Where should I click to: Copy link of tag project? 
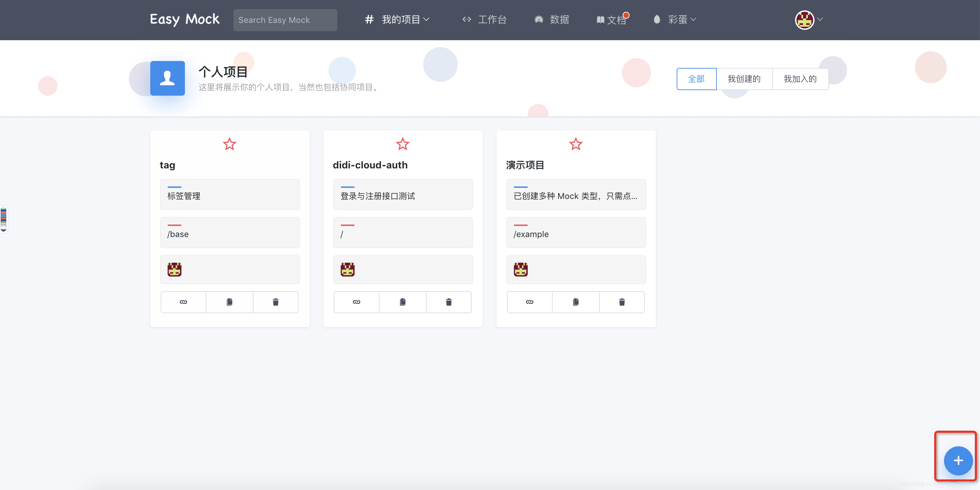pyautogui.click(x=184, y=302)
